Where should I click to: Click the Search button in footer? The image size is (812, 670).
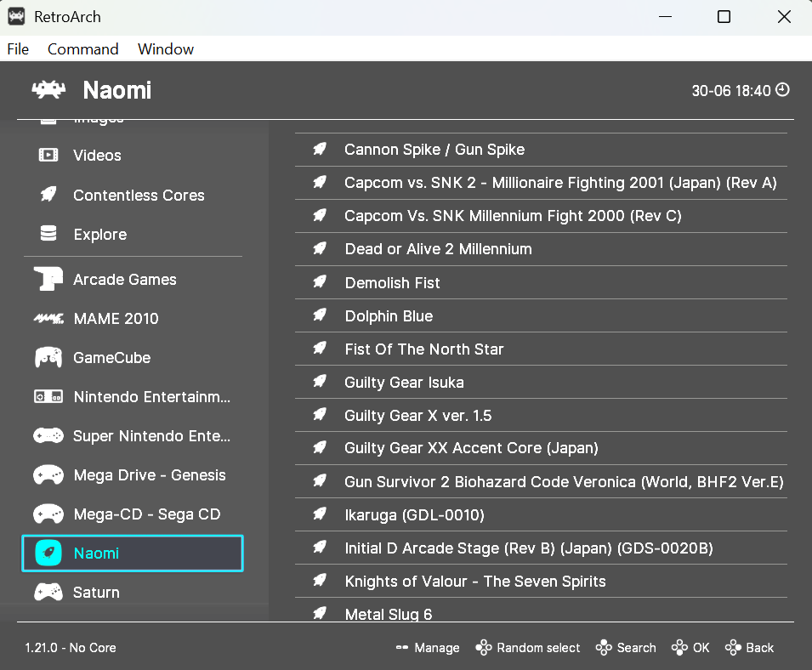[626, 648]
